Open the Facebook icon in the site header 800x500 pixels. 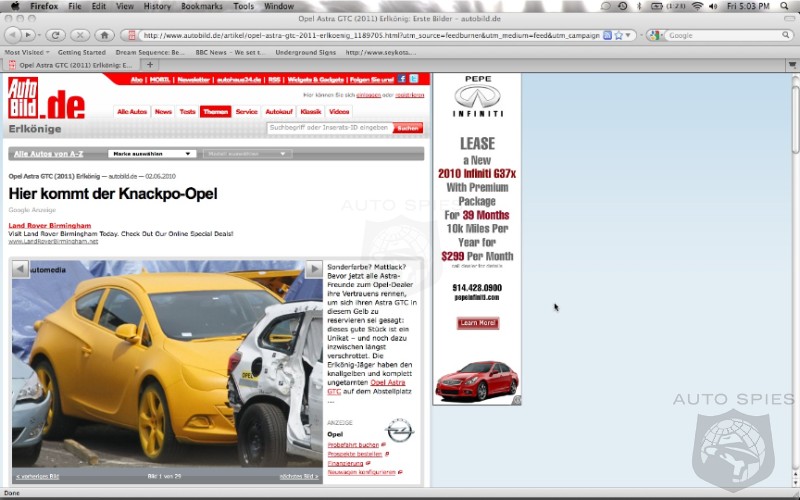(401, 79)
